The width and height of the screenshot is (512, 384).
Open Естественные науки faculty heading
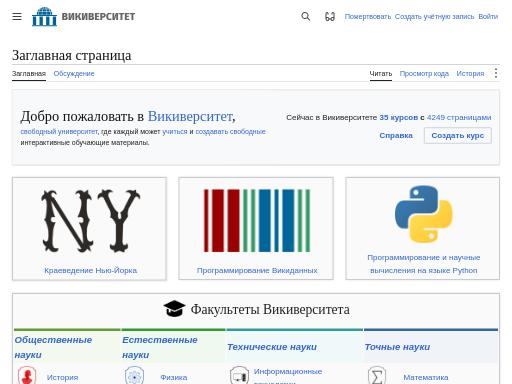click(160, 347)
